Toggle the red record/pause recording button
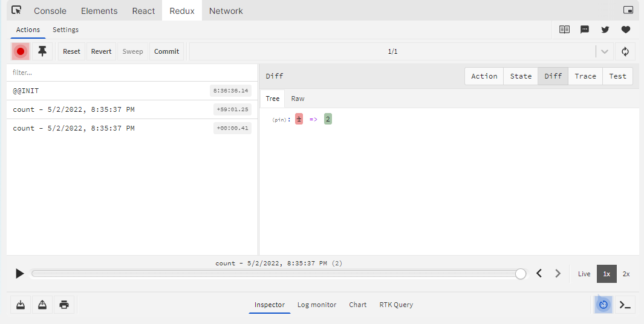Image resolution: width=644 pixels, height=324 pixels. [21, 51]
